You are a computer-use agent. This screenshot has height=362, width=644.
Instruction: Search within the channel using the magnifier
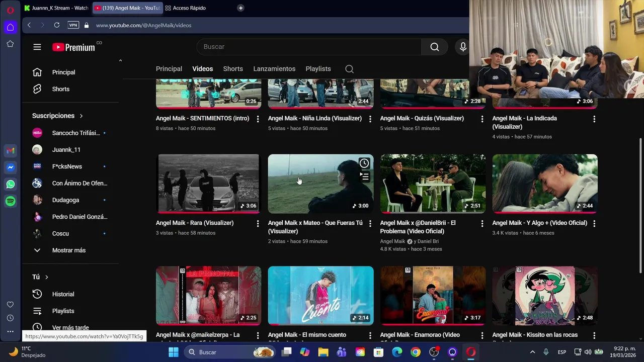(x=349, y=69)
